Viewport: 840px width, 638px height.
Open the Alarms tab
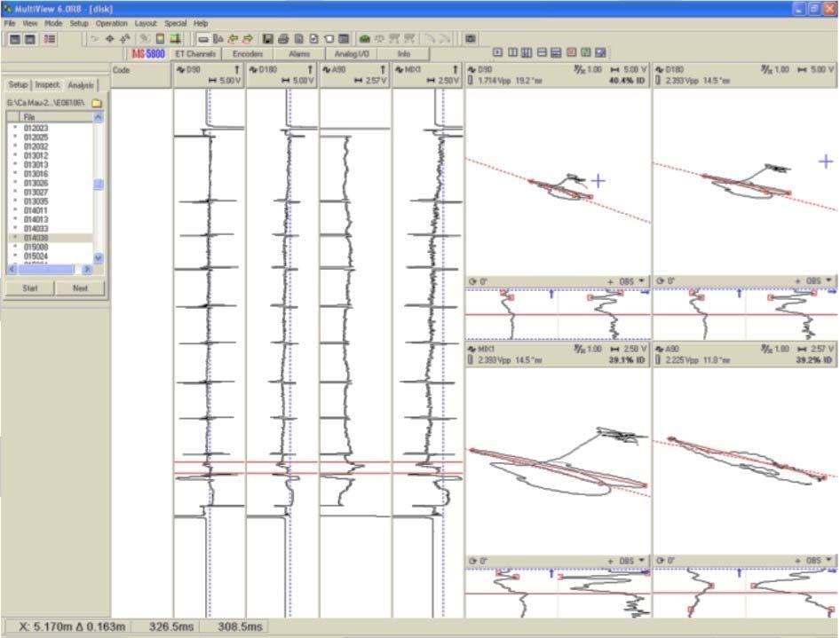click(x=299, y=53)
